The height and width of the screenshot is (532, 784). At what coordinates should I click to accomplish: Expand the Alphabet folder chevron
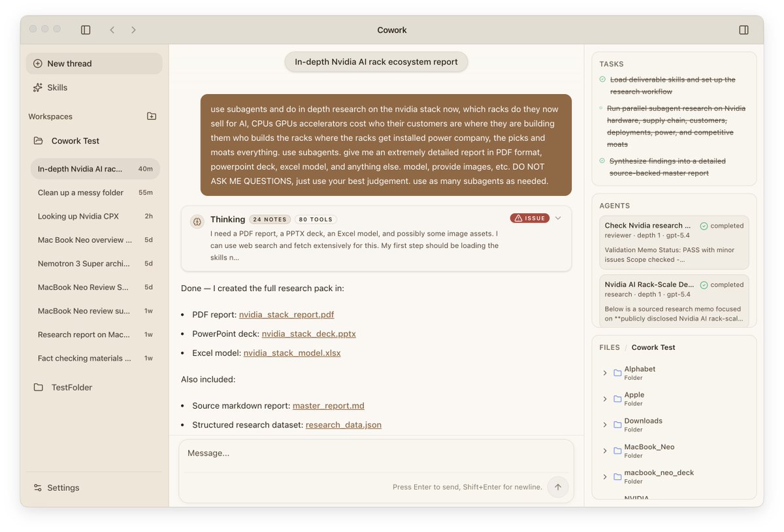605,373
